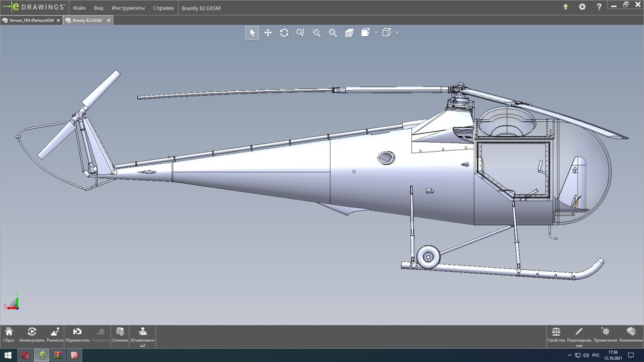Click the Разнести explode button

click(55, 335)
